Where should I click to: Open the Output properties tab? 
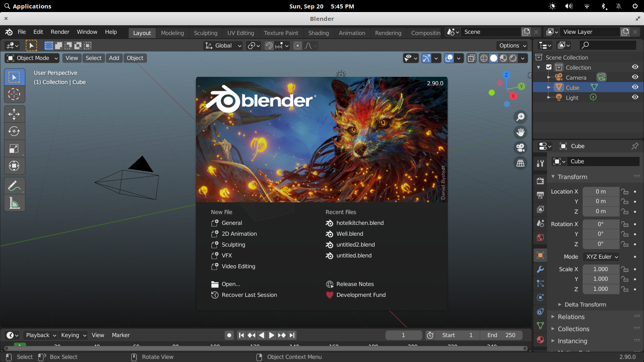[540, 195]
